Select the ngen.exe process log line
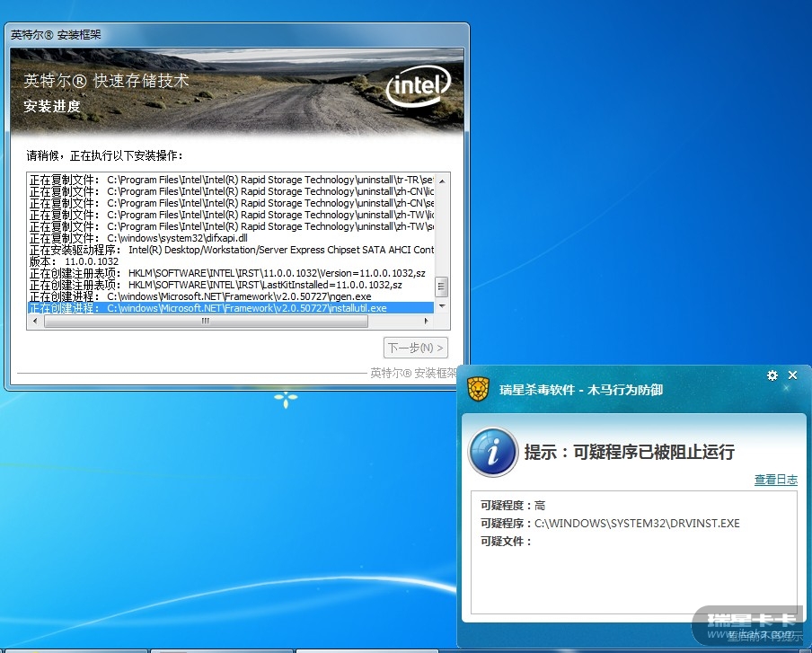Screen dimensions: 812x653 coord(231,296)
